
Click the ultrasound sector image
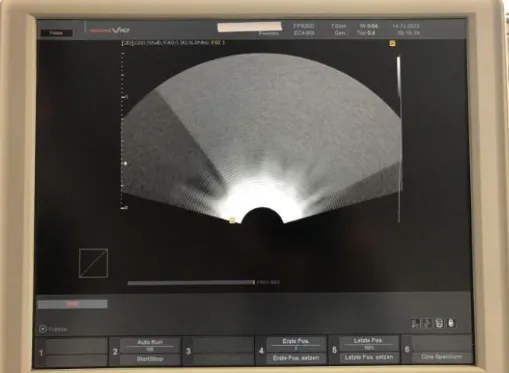click(x=261, y=138)
